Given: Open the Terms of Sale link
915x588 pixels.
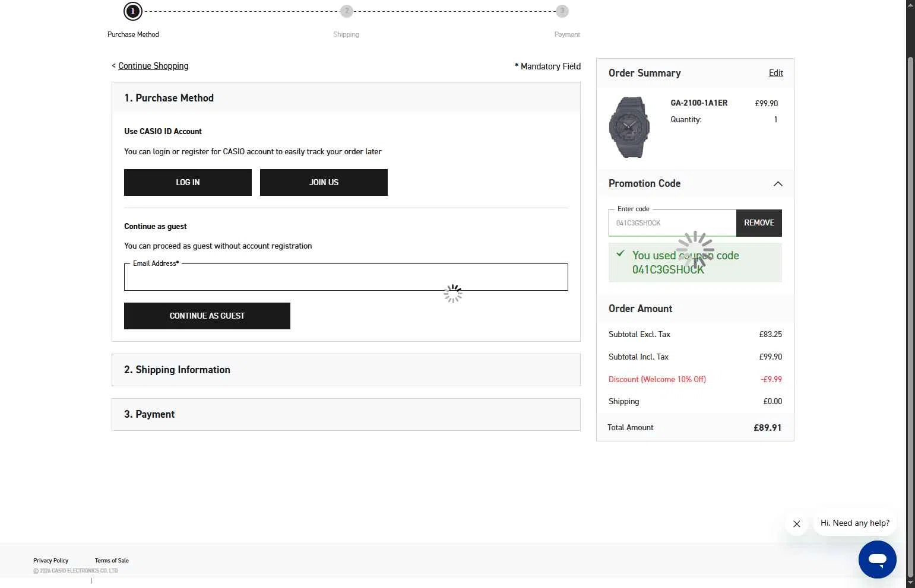Looking at the screenshot, I should [112, 561].
